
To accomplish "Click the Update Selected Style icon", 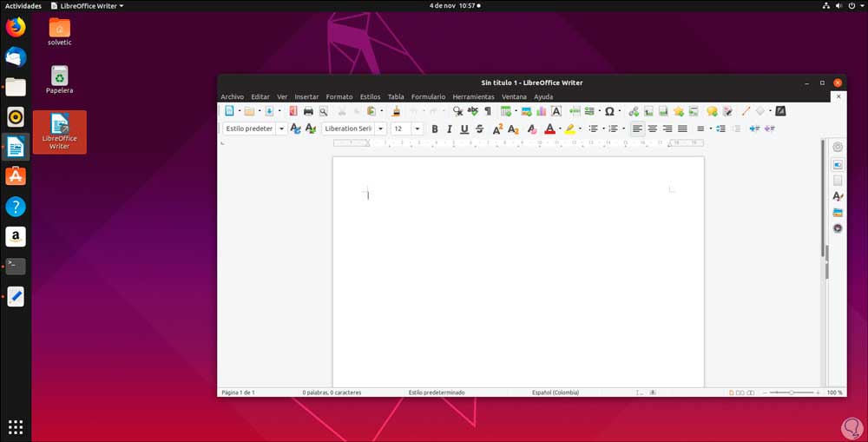I will coord(296,129).
